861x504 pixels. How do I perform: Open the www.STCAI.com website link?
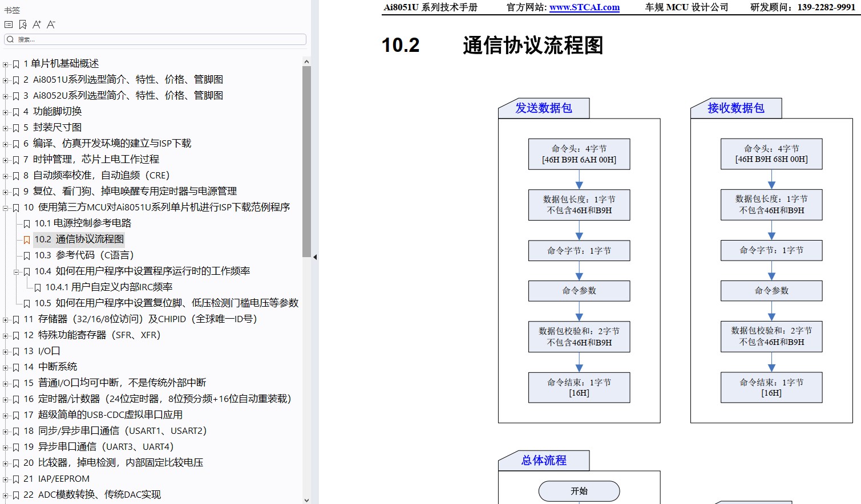584,7
